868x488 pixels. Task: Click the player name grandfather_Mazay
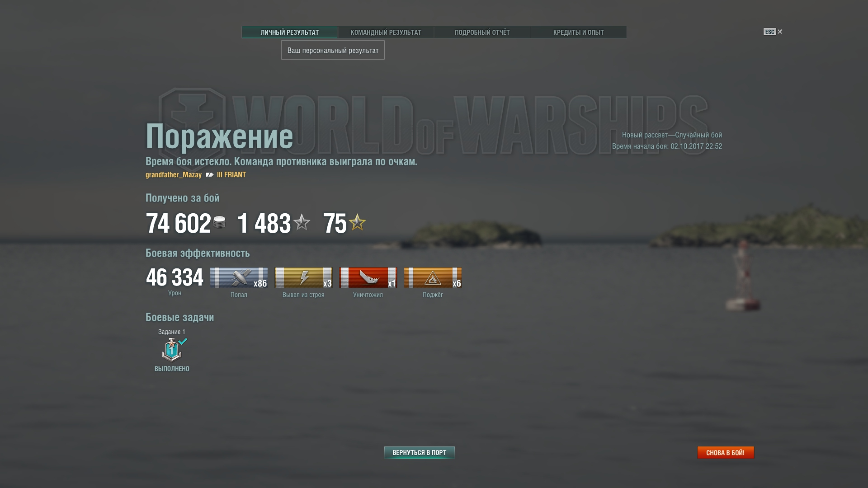pyautogui.click(x=174, y=175)
